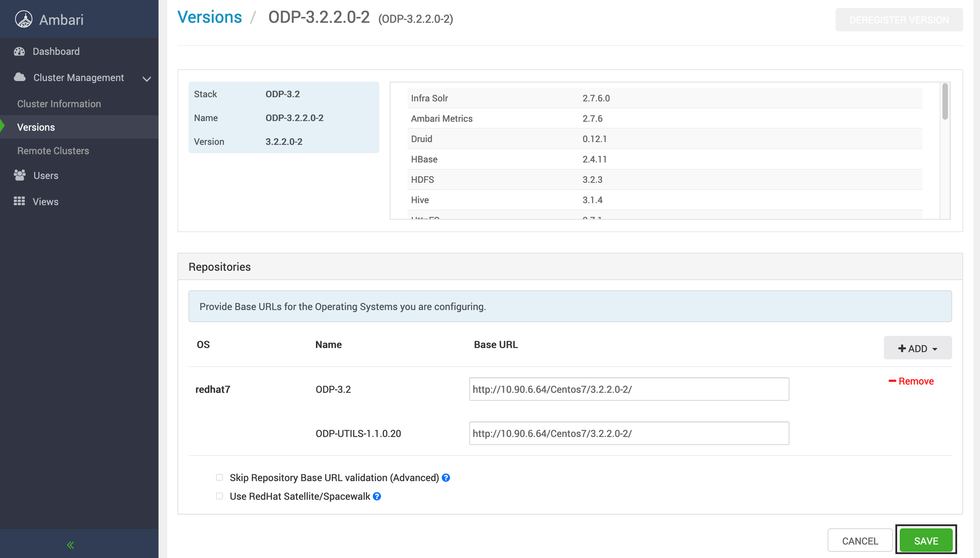The height and width of the screenshot is (558, 980).
Task: Click the redhat7 OS label
Action: pos(212,389)
